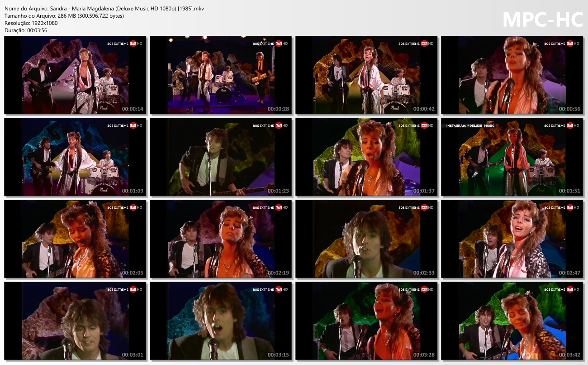Select the last thumbnail at 00:03:42
The width and height of the screenshot is (588, 365).
[512, 321]
